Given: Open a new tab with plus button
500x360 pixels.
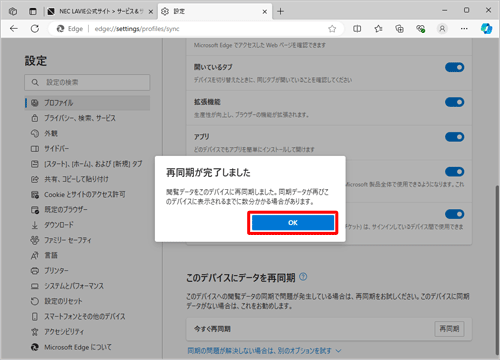Looking at the screenshot, I should (x=281, y=11).
